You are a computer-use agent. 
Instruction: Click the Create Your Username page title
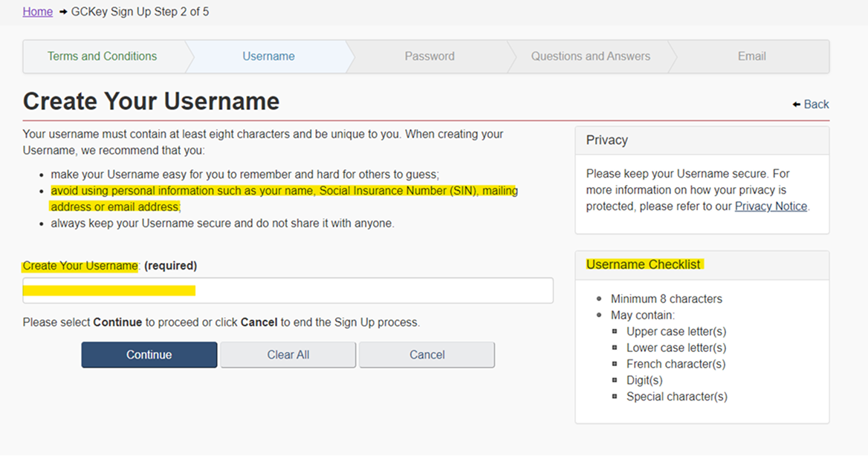coord(151,101)
